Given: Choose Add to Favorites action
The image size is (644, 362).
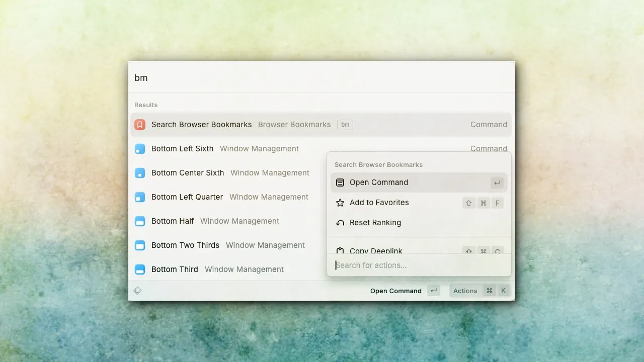Looking at the screenshot, I should (419, 203).
